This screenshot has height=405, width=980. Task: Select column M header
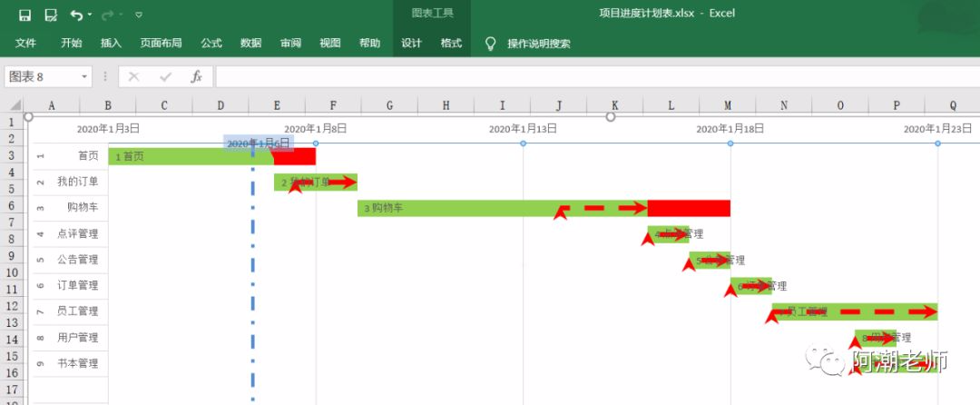click(728, 105)
